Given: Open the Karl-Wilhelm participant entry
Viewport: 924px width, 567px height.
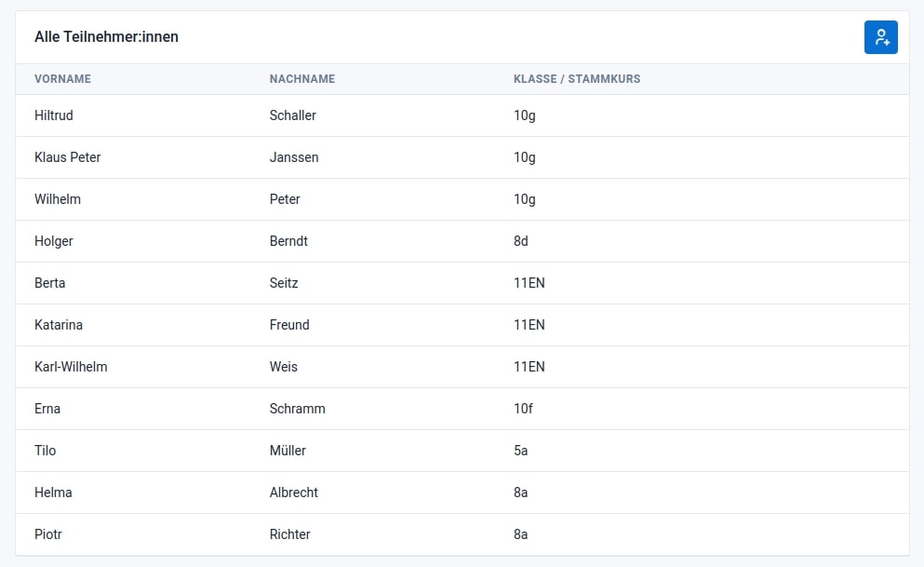Looking at the screenshot, I should tap(71, 367).
